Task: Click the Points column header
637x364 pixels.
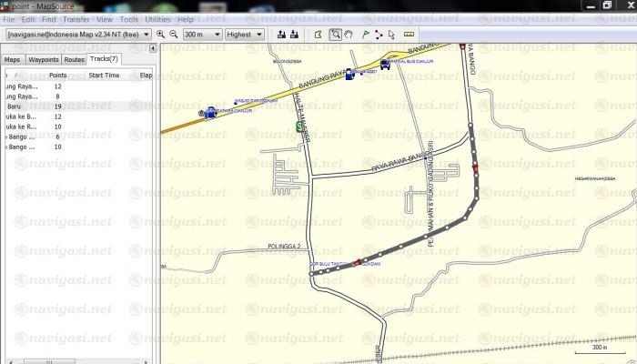Action: pos(57,75)
